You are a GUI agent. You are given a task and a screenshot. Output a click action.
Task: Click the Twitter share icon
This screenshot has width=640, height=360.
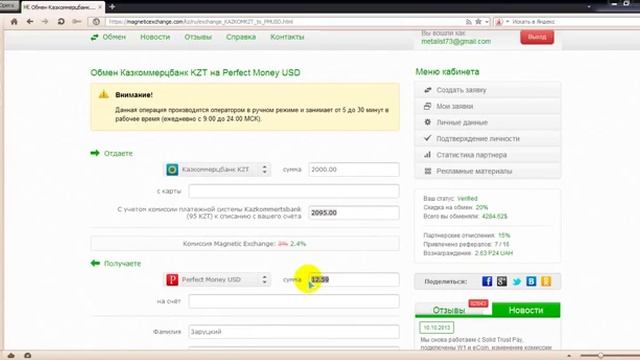coord(517,282)
